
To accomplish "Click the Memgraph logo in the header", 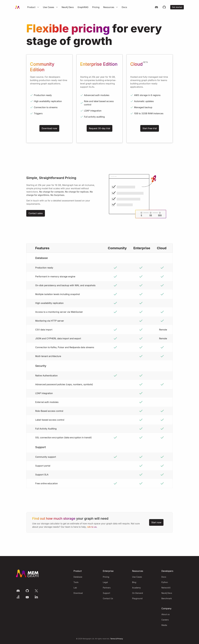I will [17, 7].
